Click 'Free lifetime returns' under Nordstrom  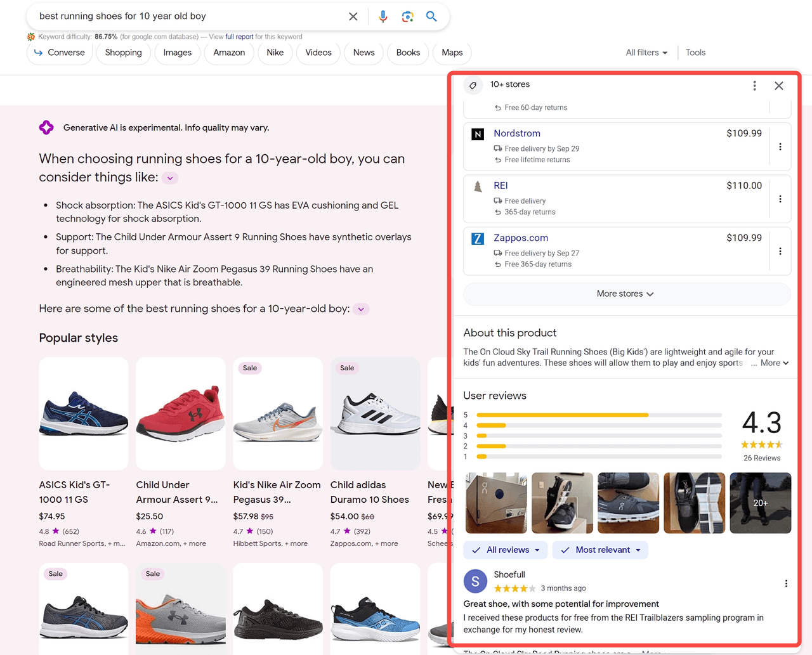point(537,160)
